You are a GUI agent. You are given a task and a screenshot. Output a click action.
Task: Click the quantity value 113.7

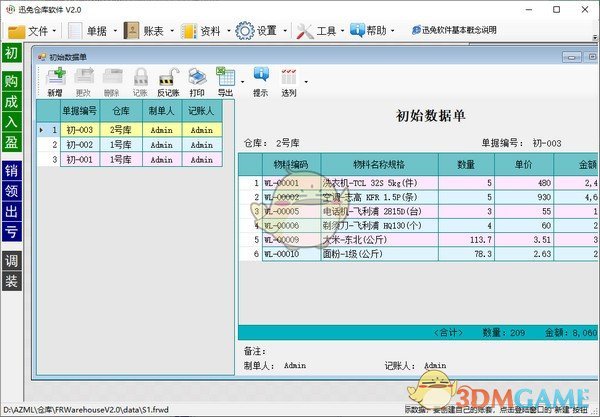click(x=466, y=240)
